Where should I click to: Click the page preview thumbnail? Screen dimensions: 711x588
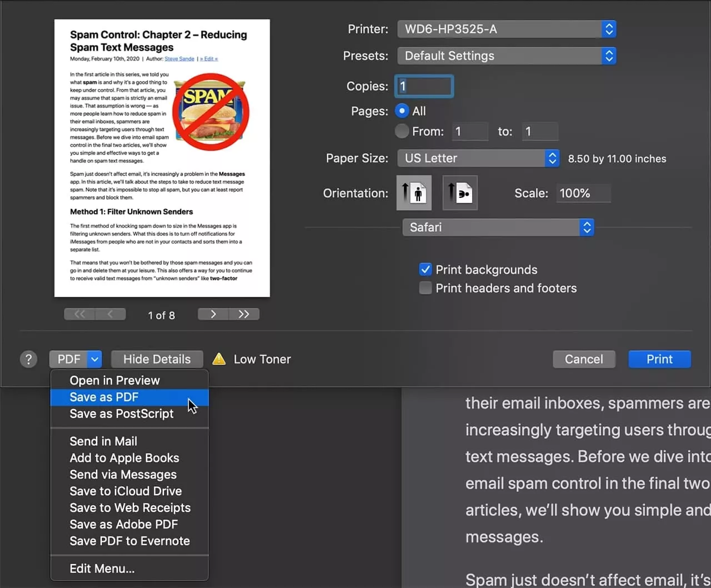[162, 158]
